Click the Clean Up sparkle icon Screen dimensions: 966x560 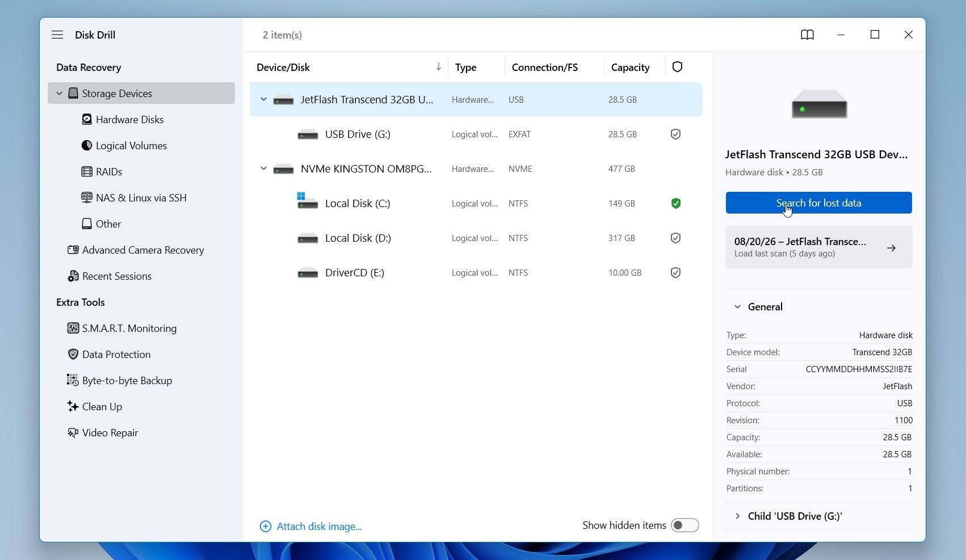[x=73, y=406]
